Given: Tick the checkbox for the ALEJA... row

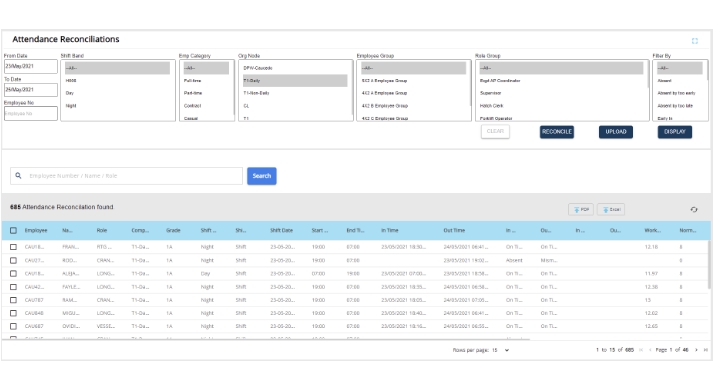Looking at the screenshot, I should [13, 274].
